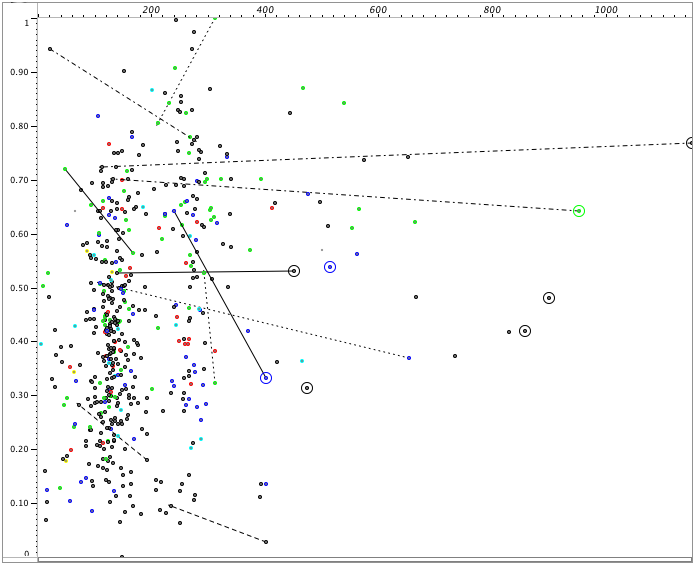The image size is (696, 565).
Task: Select the black circled point at the plot's right edge
Action: 691,143
